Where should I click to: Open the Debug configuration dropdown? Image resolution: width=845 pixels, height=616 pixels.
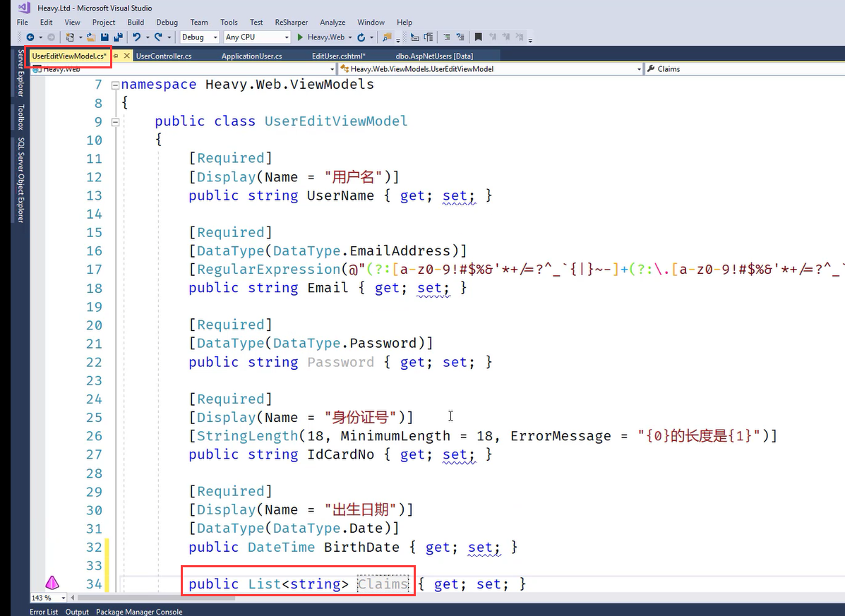(x=200, y=37)
